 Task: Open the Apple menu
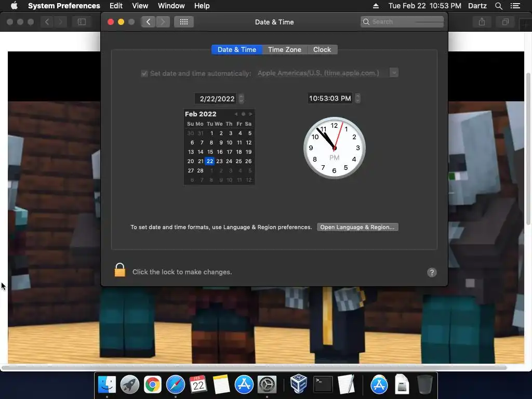coord(14,6)
